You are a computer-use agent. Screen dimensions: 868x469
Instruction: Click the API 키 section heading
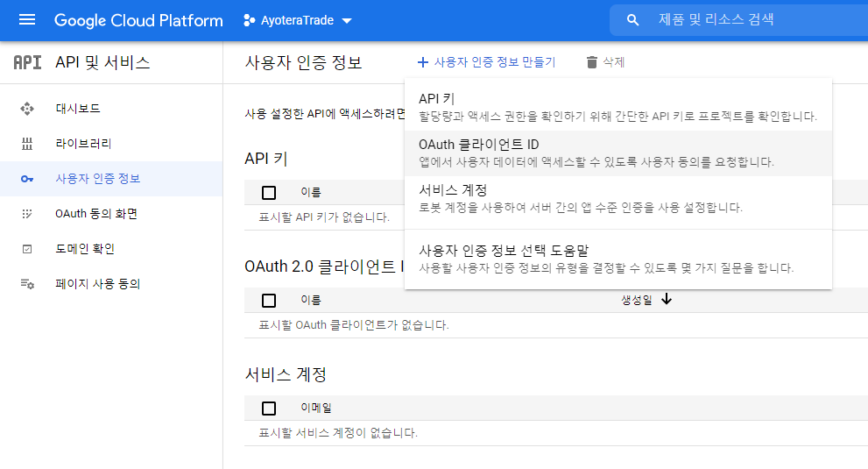tap(266, 159)
